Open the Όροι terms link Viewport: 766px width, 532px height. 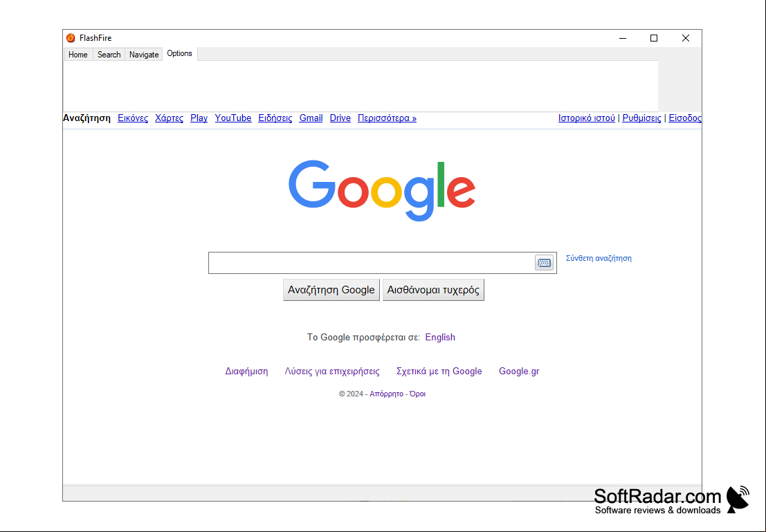(x=418, y=394)
